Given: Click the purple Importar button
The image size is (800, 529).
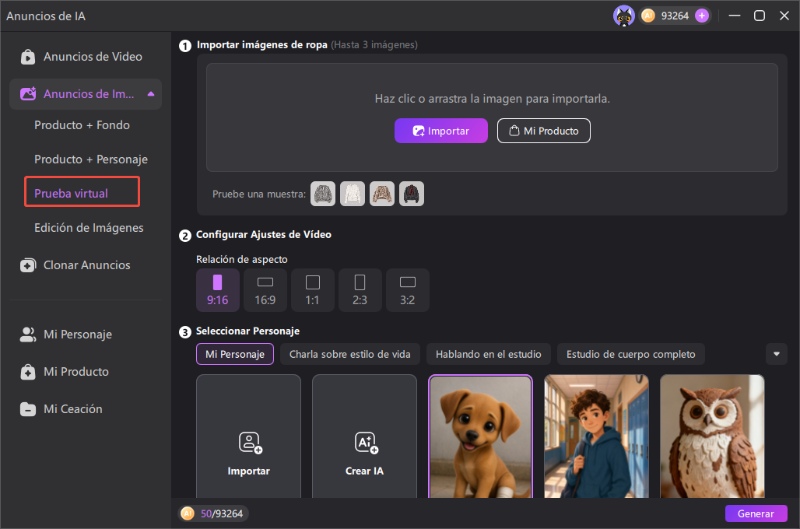Looking at the screenshot, I should [441, 131].
